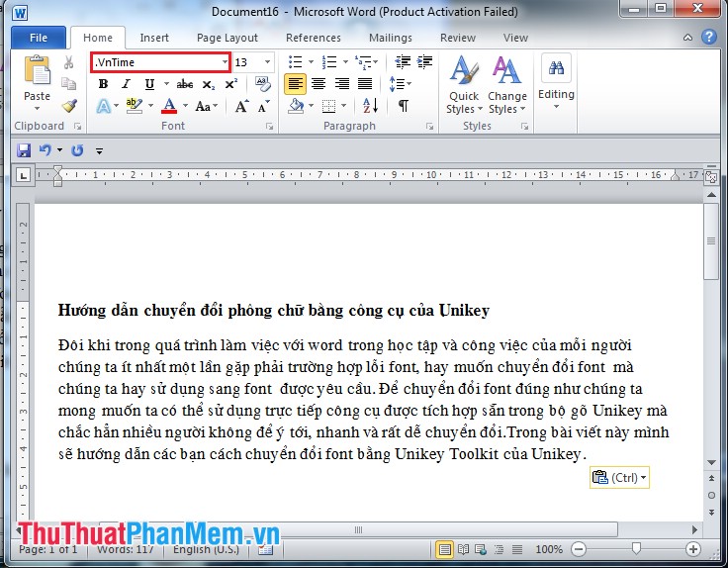Open the Paste options arrow
Viewport: 728px width, 568px height.
point(38,108)
